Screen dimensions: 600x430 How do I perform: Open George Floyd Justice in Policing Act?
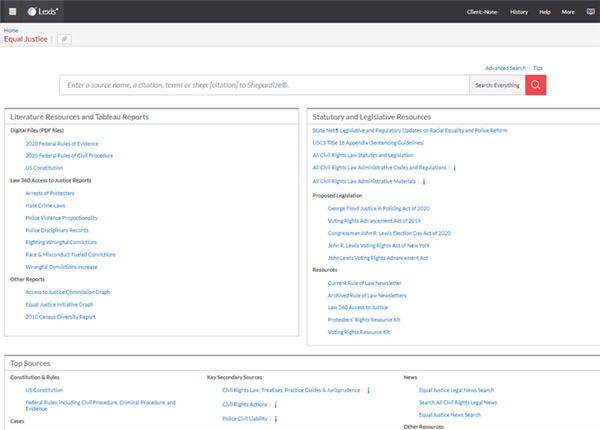378,208
